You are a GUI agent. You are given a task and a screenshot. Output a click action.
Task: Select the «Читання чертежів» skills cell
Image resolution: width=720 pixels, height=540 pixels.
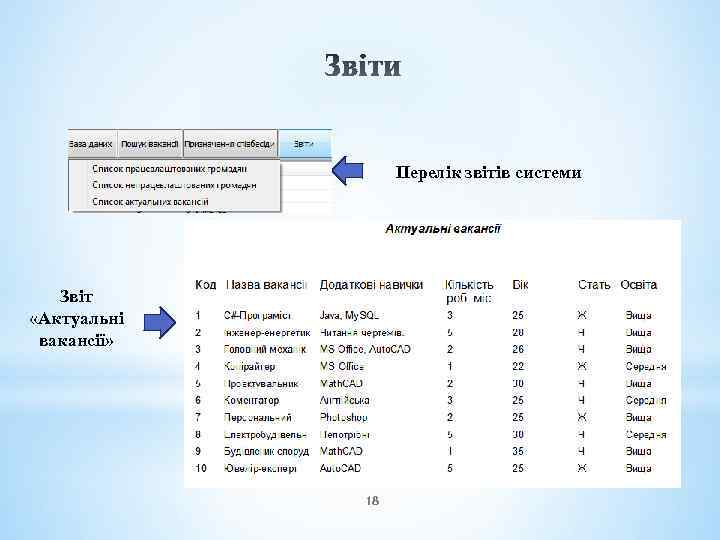362,332
